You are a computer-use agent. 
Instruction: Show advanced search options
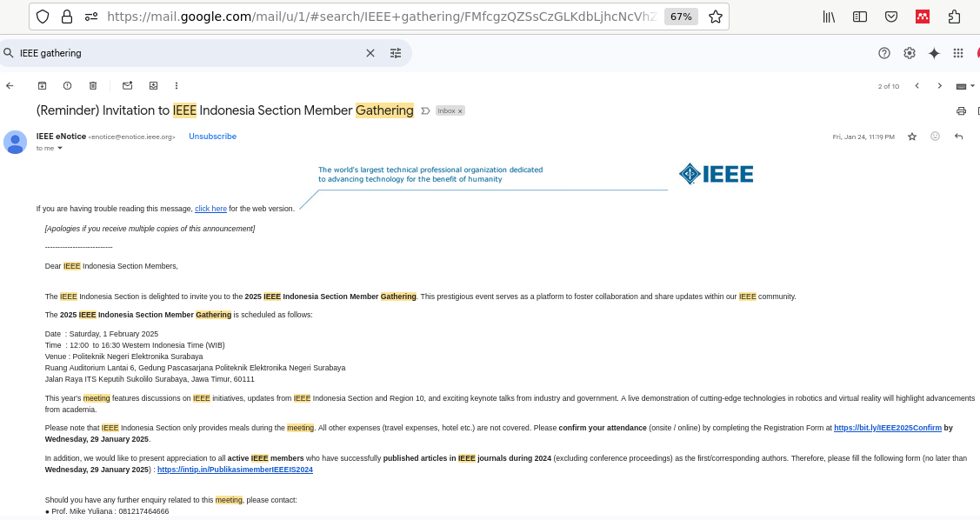(x=396, y=53)
